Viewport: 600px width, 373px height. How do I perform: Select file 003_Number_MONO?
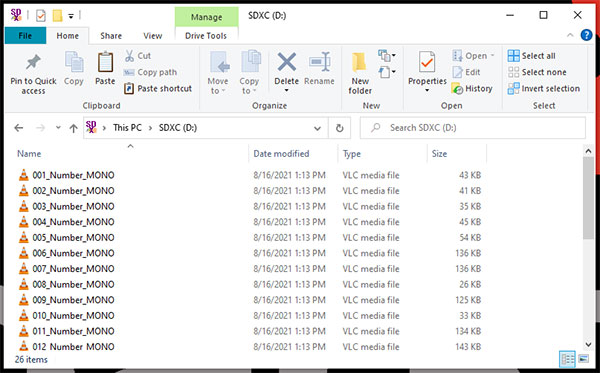[73, 207]
